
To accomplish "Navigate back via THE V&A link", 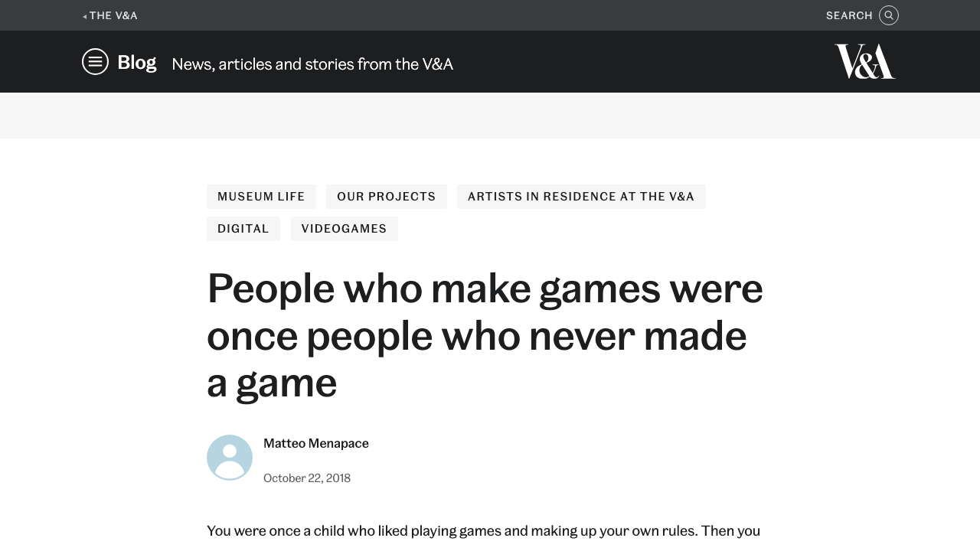I will tap(113, 15).
